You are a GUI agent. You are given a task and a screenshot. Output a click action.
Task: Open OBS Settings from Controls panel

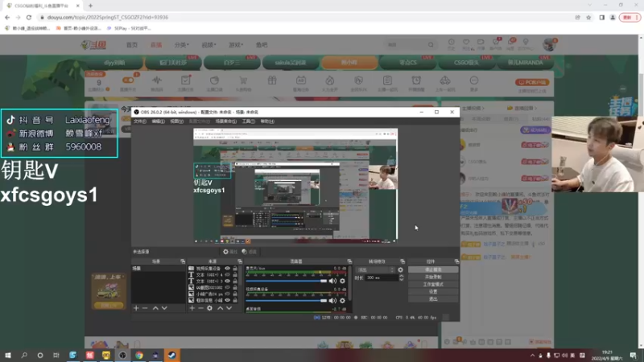click(x=433, y=292)
